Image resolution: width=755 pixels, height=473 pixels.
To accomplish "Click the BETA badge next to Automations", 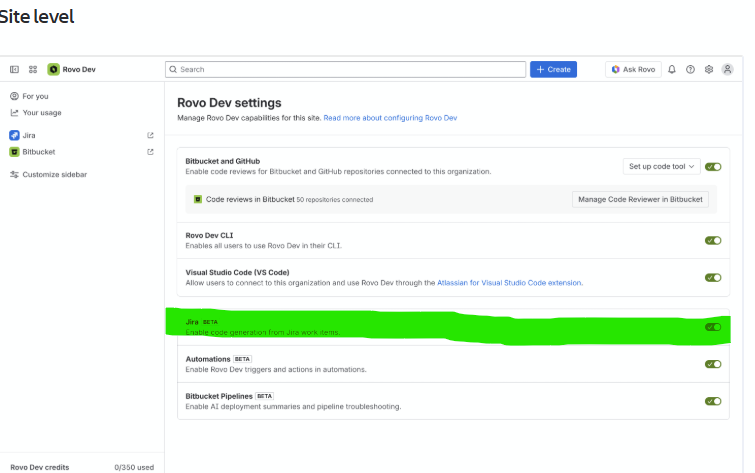I will click(242, 359).
